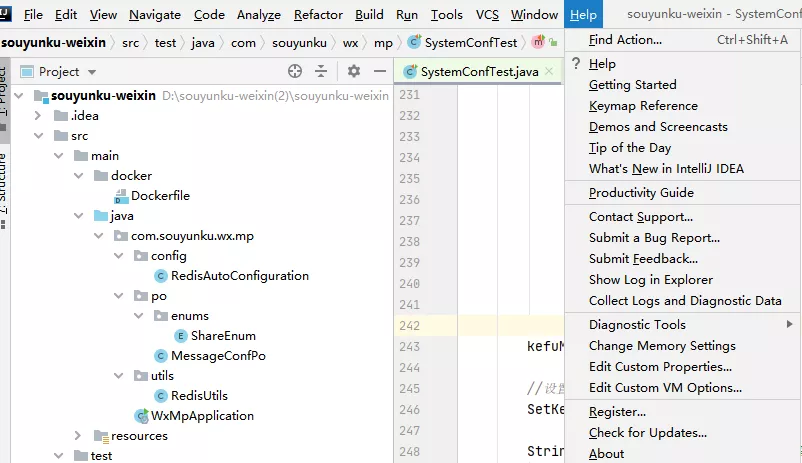Select the WxMpApplication tree item
The image size is (802, 463).
pyautogui.click(x=202, y=416)
